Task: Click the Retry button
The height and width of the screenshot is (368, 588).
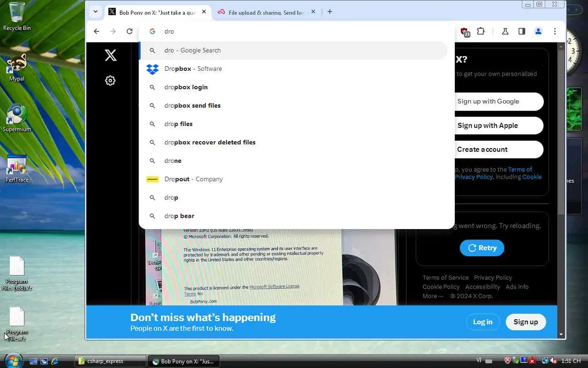Action: (482, 248)
